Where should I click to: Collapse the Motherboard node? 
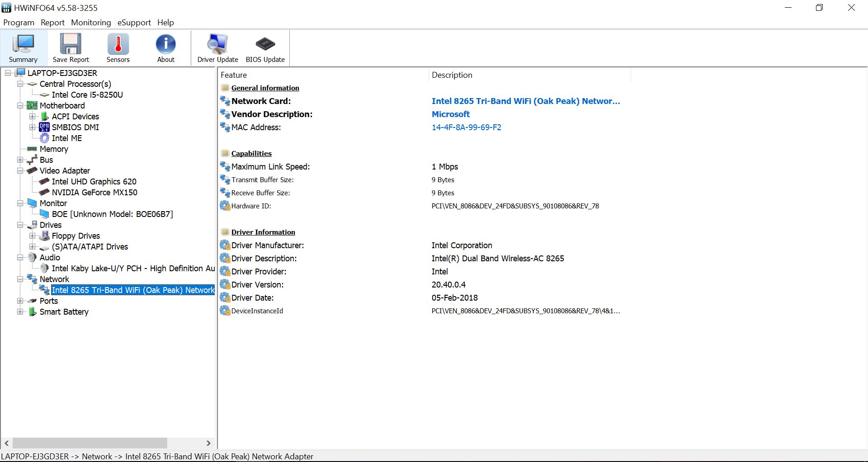(20, 105)
